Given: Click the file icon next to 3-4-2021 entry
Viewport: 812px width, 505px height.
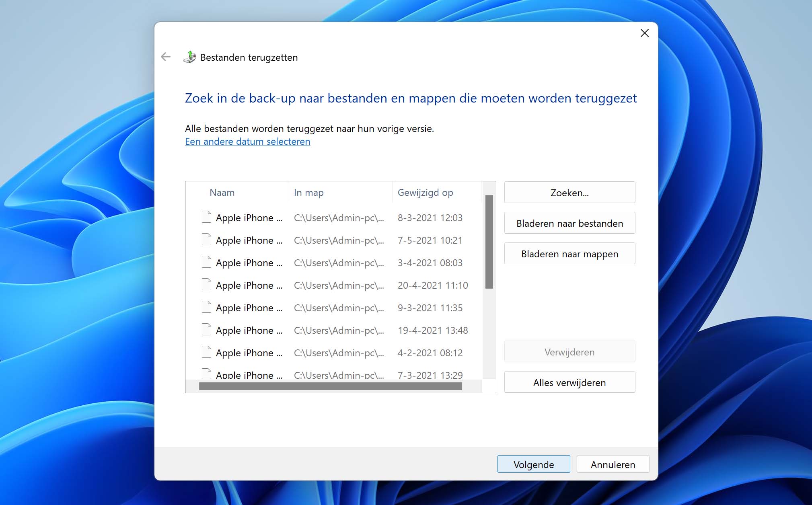Looking at the screenshot, I should pos(206,263).
